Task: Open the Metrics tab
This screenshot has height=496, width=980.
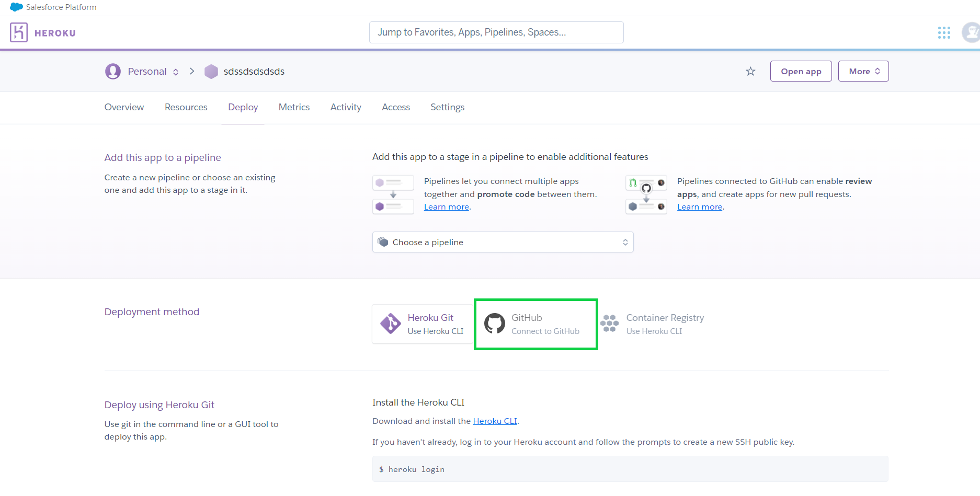Action: (x=294, y=107)
